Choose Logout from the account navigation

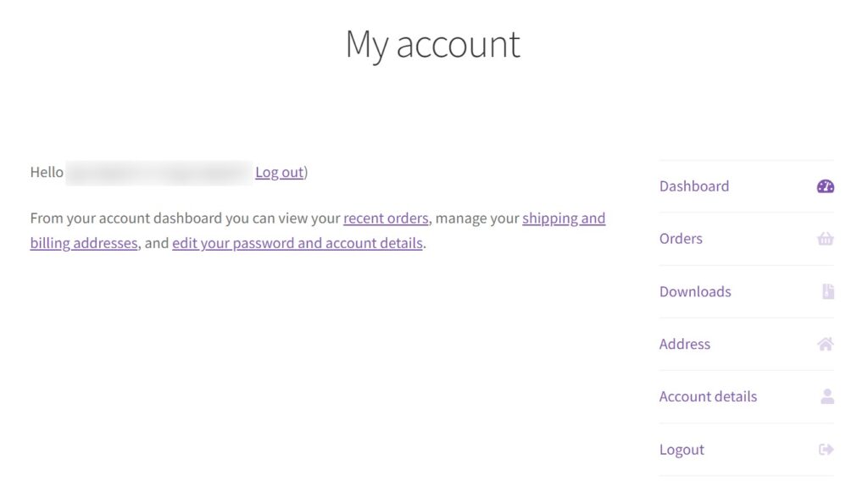pyautogui.click(x=682, y=449)
